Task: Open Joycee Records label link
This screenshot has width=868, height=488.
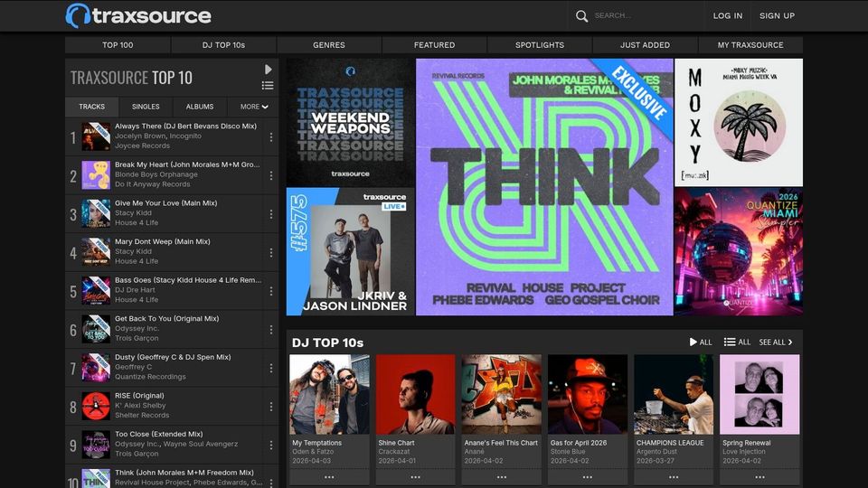Action: [x=142, y=145]
